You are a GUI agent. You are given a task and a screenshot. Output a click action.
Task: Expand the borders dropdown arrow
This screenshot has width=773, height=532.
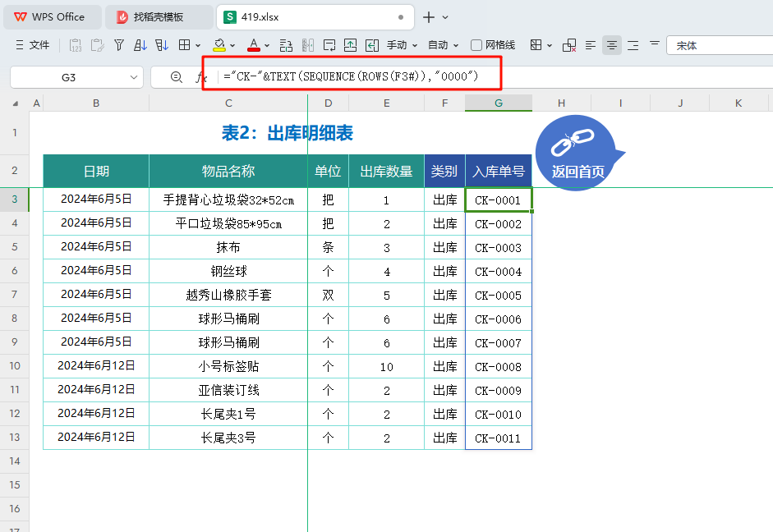(x=198, y=46)
